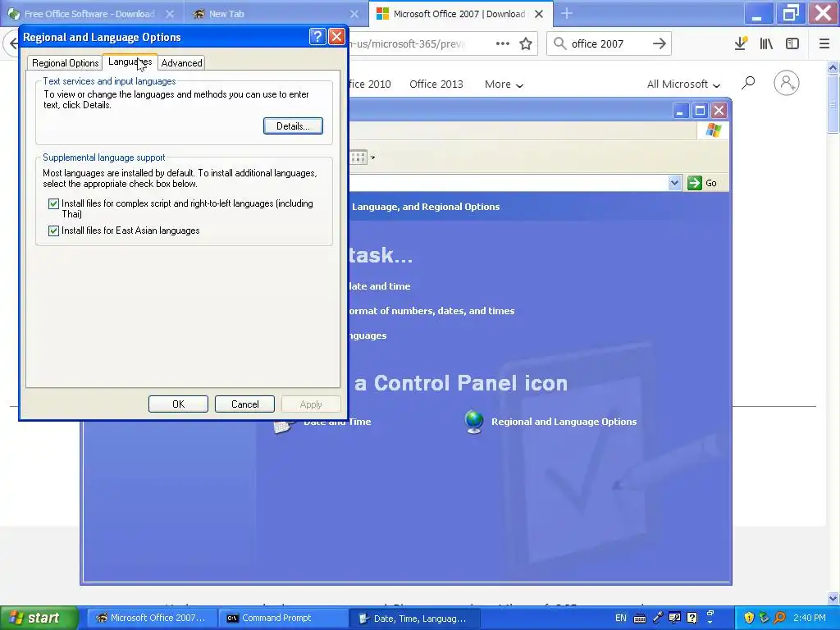
Task: Open the browser hamburger menu
Action: [x=824, y=43]
